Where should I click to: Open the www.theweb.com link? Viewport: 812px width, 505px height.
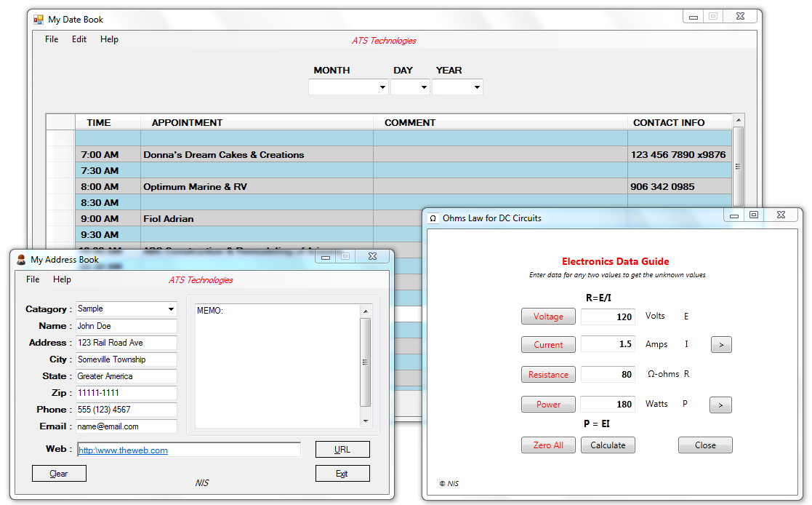tap(124, 450)
